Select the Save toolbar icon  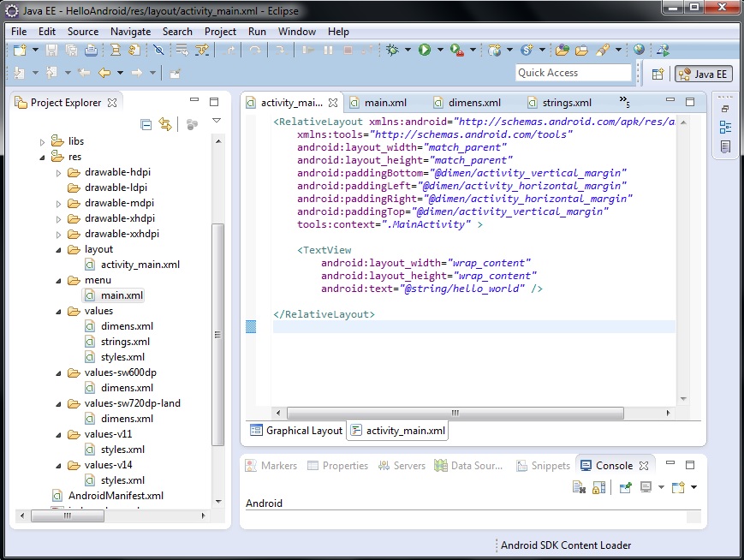pyautogui.click(x=51, y=51)
